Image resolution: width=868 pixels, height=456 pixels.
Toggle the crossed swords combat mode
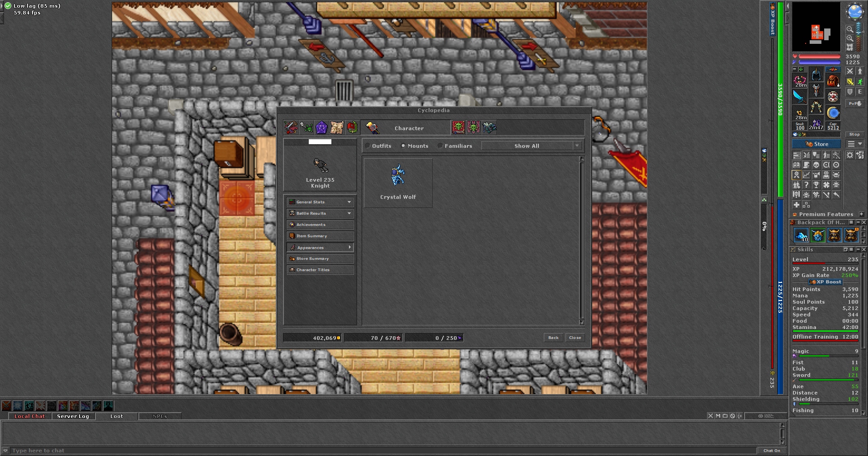850,71
